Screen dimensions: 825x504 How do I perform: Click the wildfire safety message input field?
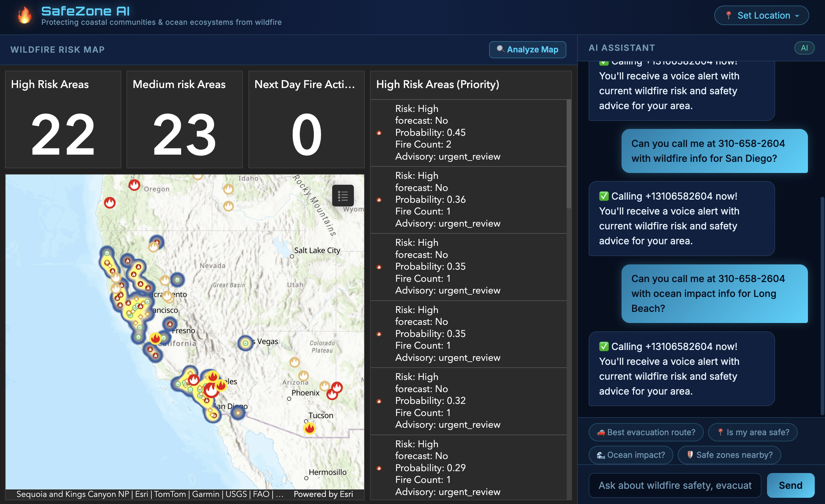coord(674,485)
